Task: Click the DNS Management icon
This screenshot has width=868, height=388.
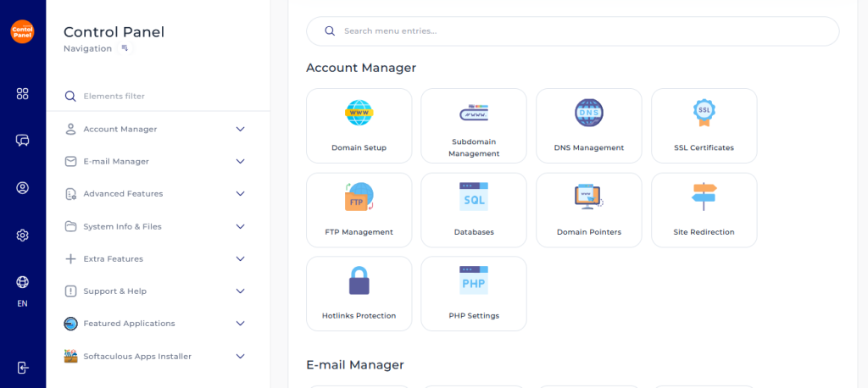Action: 589,112
